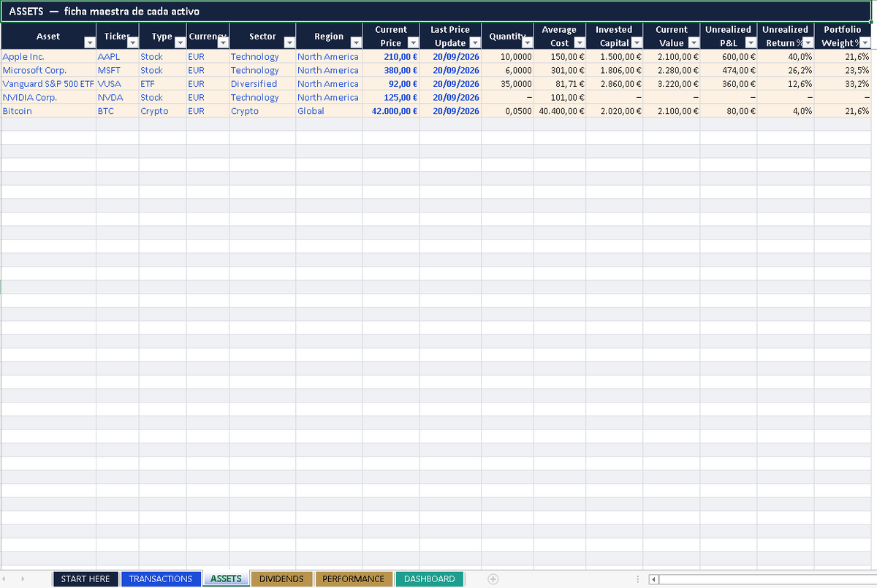The image size is (877, 588).
Task: Select the 2.280,00 € current value cell
Action: point(672,70)
